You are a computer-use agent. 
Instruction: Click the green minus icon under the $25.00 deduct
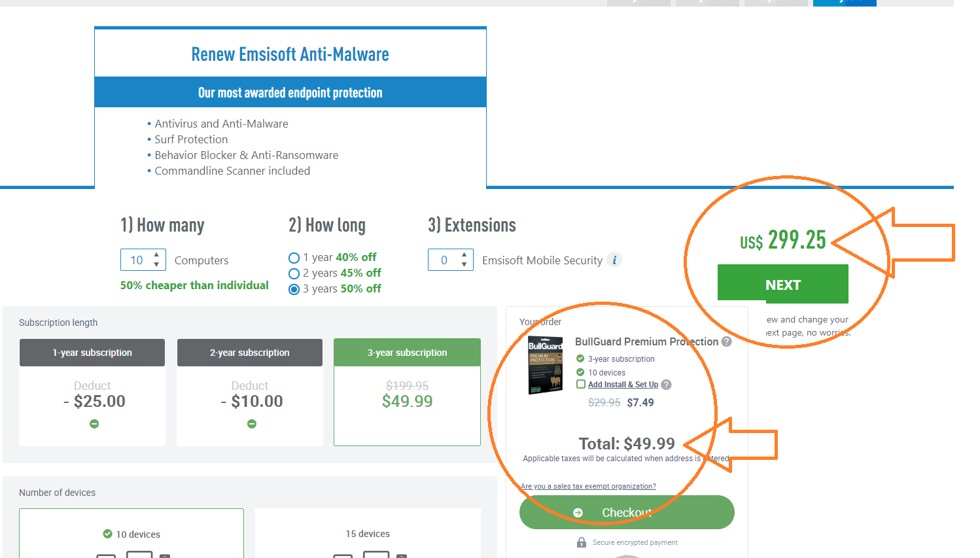pos(94,424)
